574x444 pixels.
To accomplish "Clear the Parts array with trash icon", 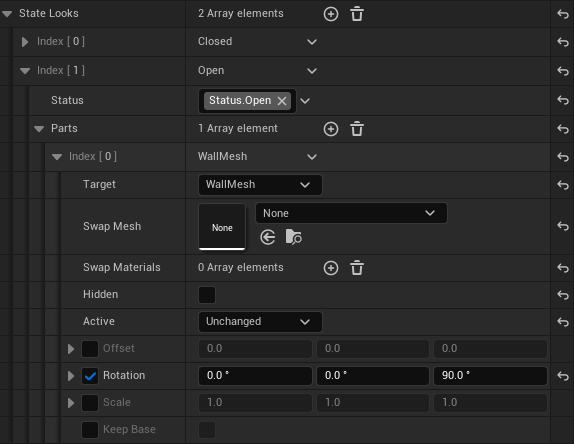I will pos(357,129).
